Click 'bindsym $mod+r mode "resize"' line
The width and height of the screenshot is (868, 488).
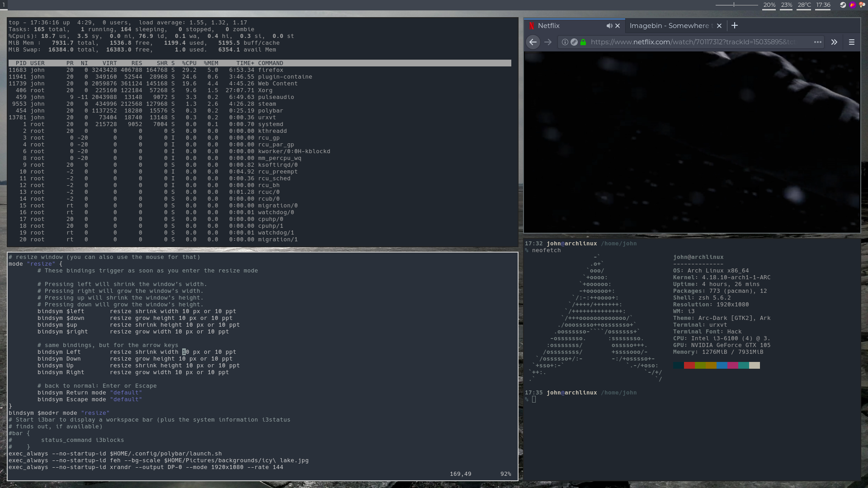[x=59, y=413]
